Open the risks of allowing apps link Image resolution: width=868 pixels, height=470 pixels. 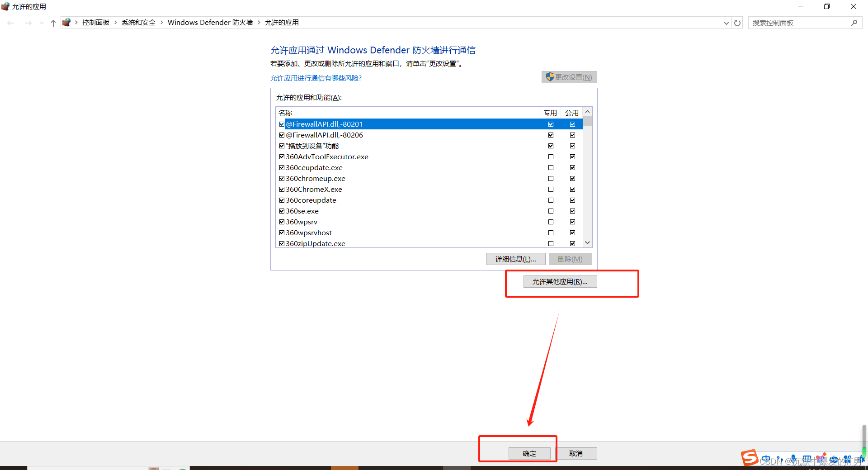point(316,78)
